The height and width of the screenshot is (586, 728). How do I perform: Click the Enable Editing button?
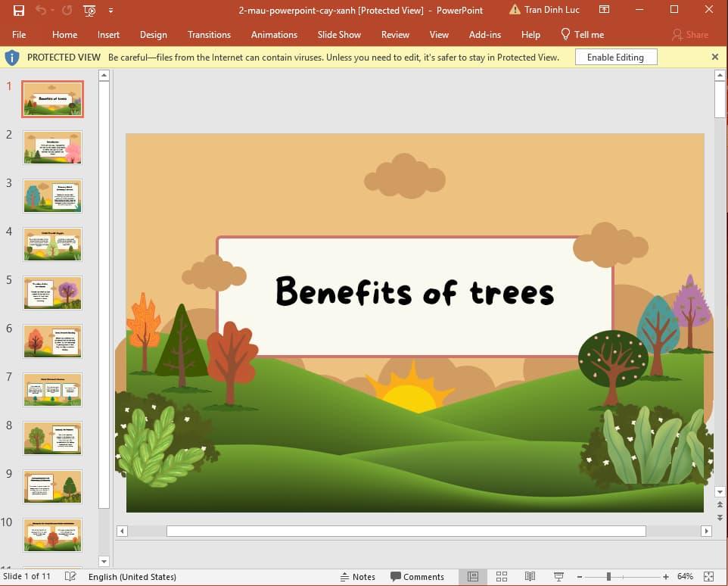click(615, 57)
